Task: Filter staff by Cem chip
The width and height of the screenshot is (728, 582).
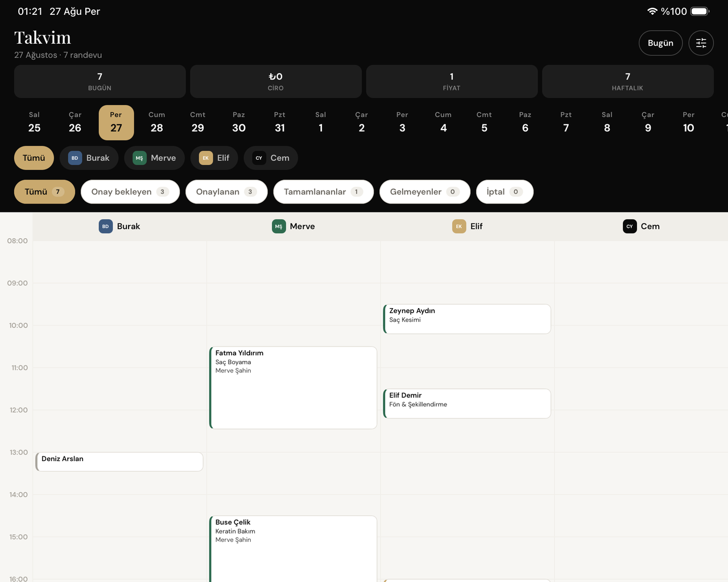Action: [x=271, y=158]
